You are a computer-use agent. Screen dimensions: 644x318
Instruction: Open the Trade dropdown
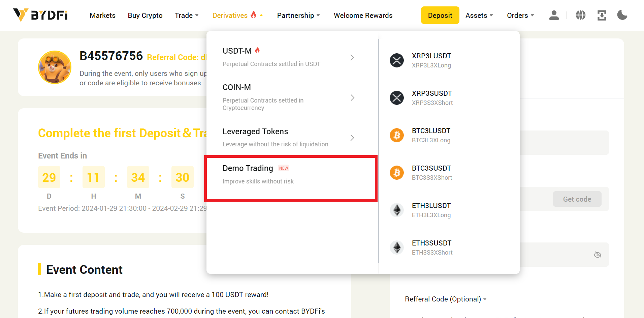(187, 16)
